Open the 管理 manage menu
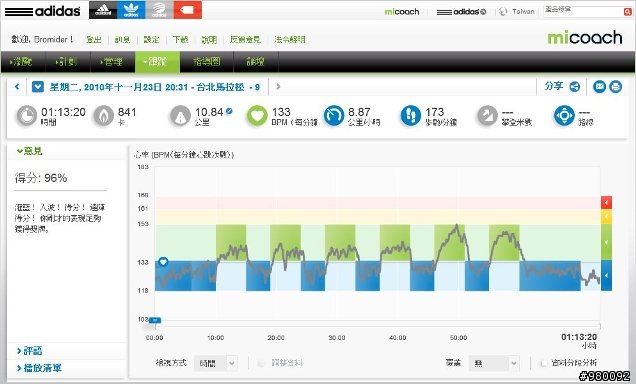 click(x=112, y=62)
